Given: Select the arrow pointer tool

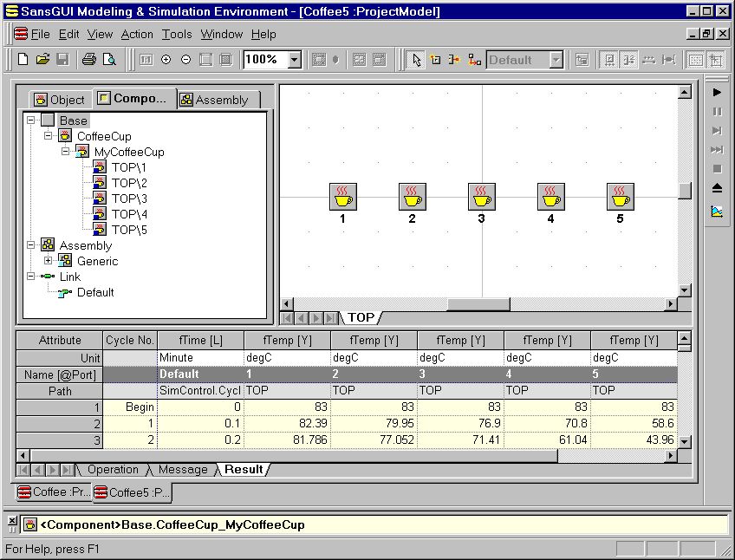Looking at the screenshot, I should coord(417,60).
